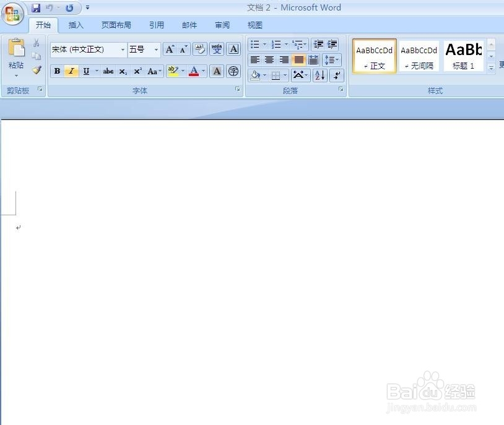504x425 pixels.
Task: Click the 粘贴 paste button
Action: pos(16,53)
